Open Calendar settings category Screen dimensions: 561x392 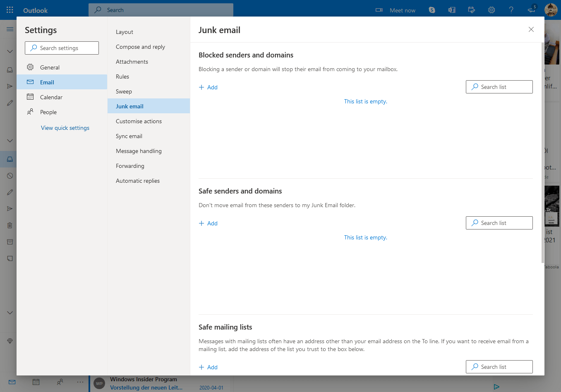51,97
